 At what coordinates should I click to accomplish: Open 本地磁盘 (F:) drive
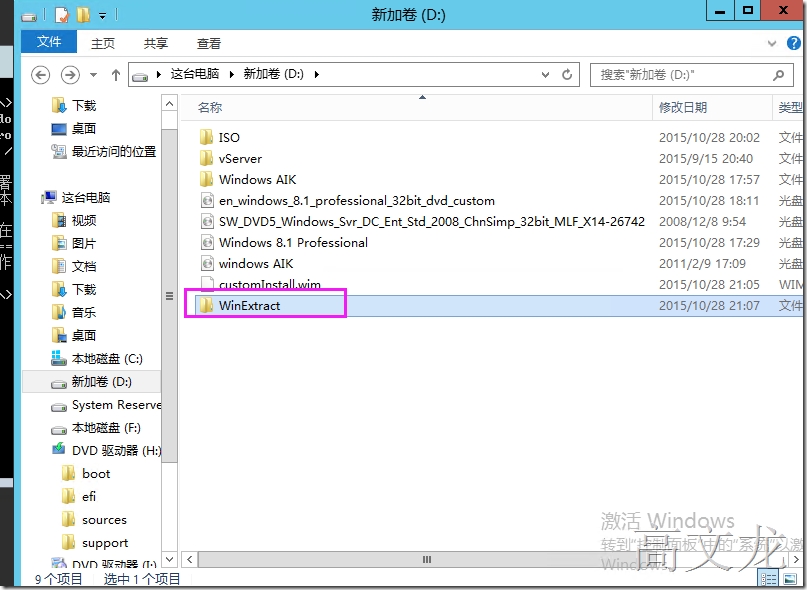coord(106,428)
